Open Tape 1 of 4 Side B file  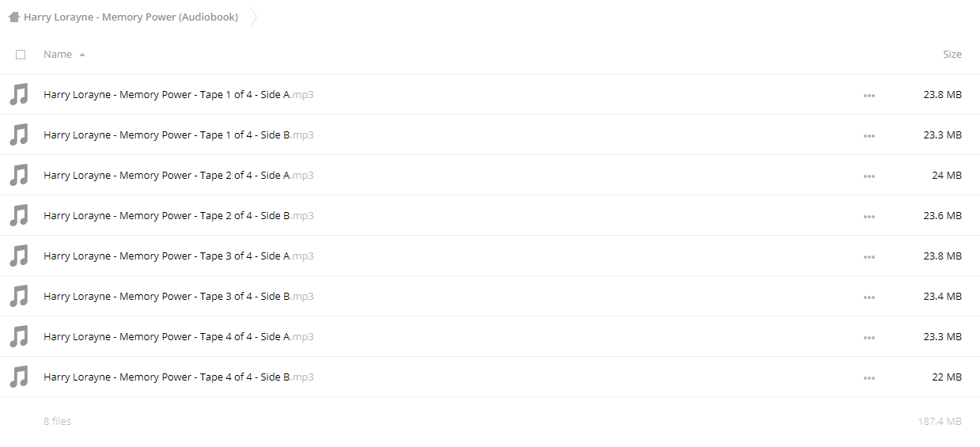(179, 135)
